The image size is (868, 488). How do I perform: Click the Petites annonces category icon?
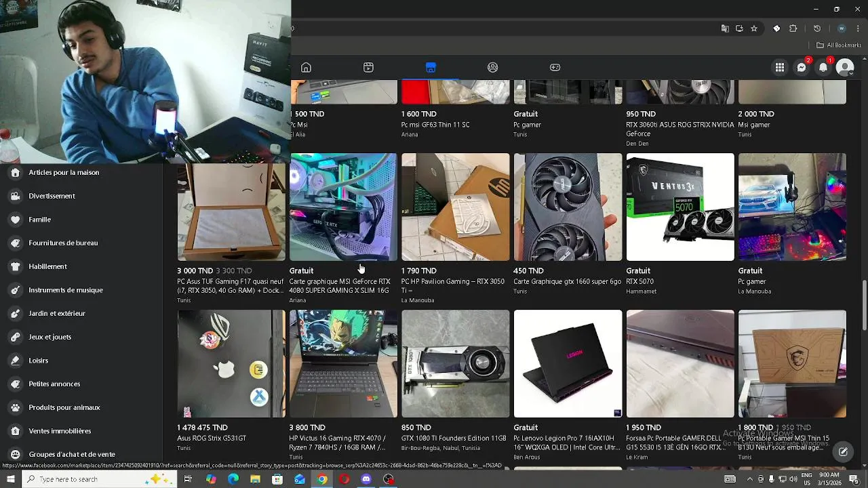[16, 384]
